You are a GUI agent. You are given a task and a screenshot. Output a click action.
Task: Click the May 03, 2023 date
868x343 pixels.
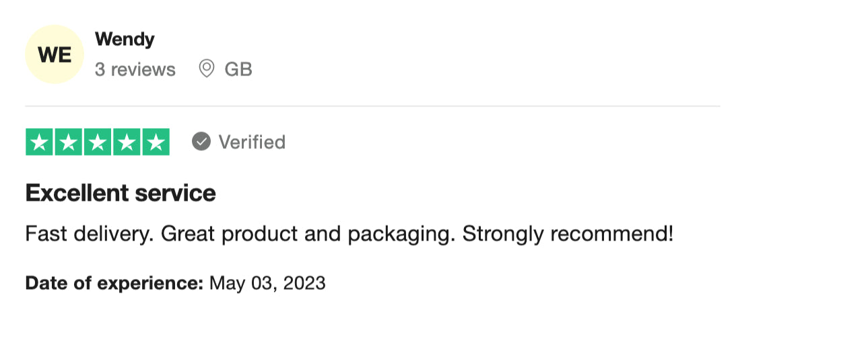pos(267,283)
